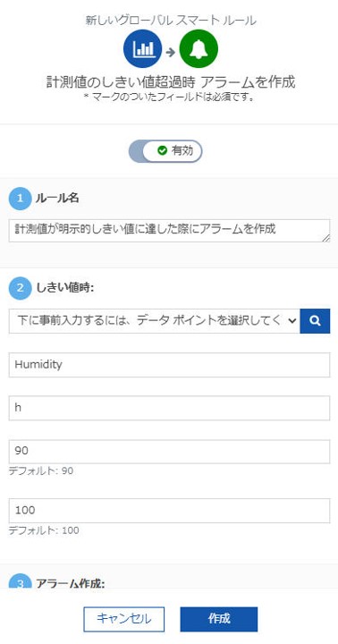Viewport: 338px width, 644px height.
Task: Click the green alarm bell icon
Action: click(x=199, y=50)
